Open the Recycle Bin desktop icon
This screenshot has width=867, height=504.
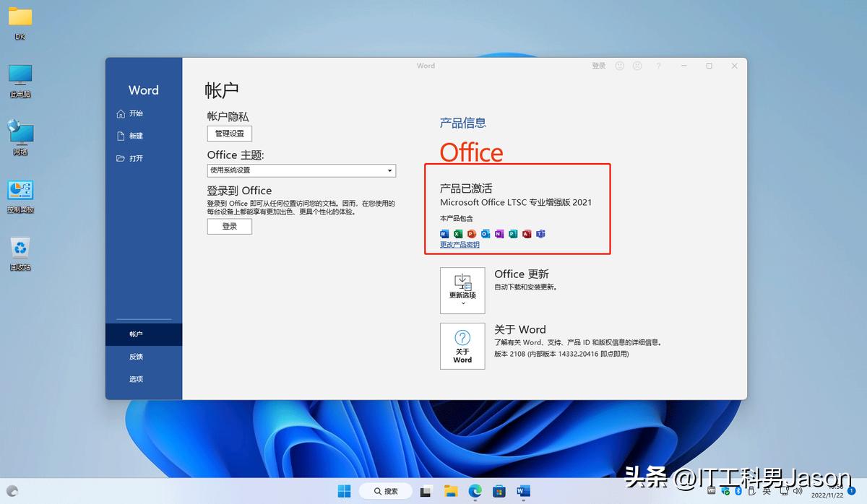tap(20, 250)
